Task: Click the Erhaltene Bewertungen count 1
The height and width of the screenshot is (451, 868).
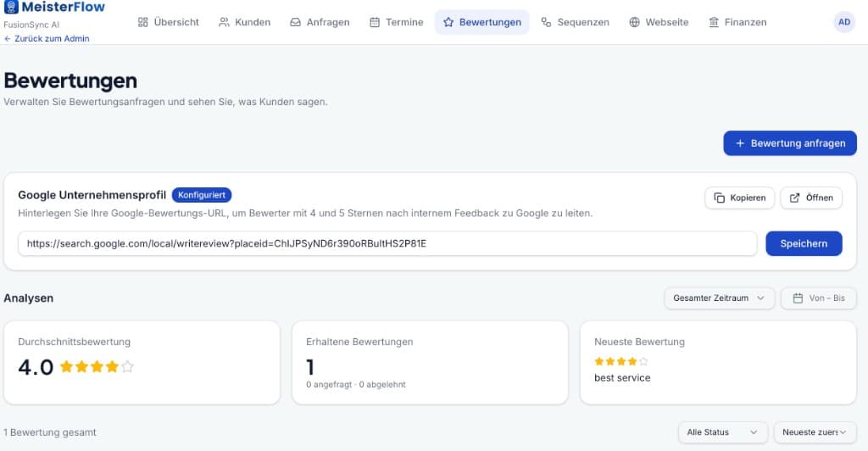Action: [310, 367]
